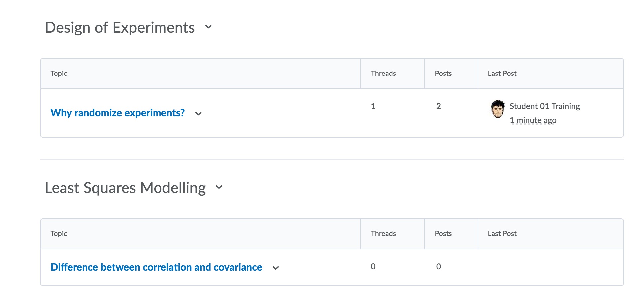Open chevron menu beside Why randomize experiments?
Screen dimensions: 644x302
coord(198,114)
